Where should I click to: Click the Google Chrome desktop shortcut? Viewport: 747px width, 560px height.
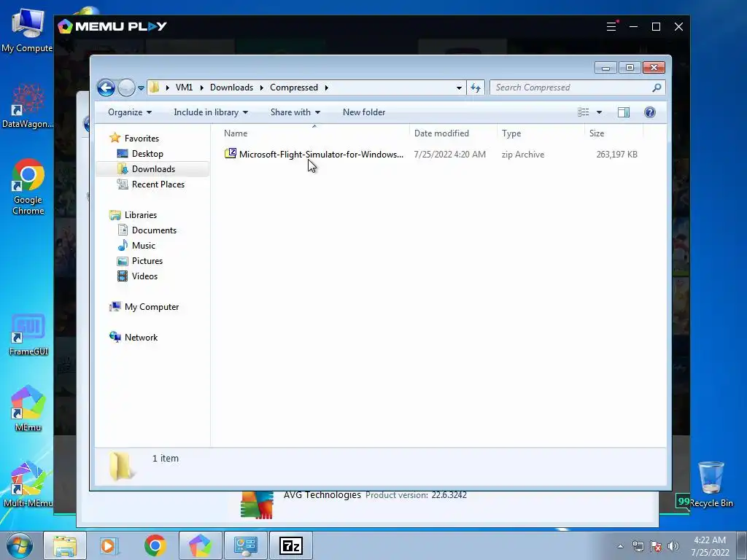point(28,187)
